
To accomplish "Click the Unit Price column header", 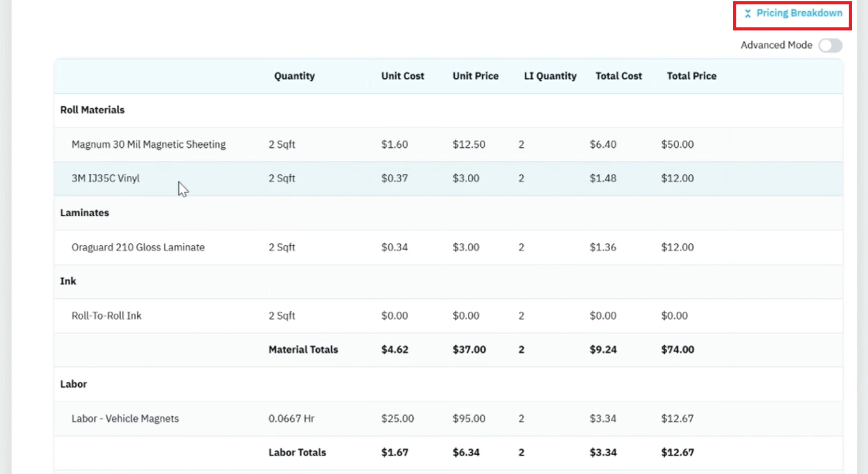I will tap(475, 76).
